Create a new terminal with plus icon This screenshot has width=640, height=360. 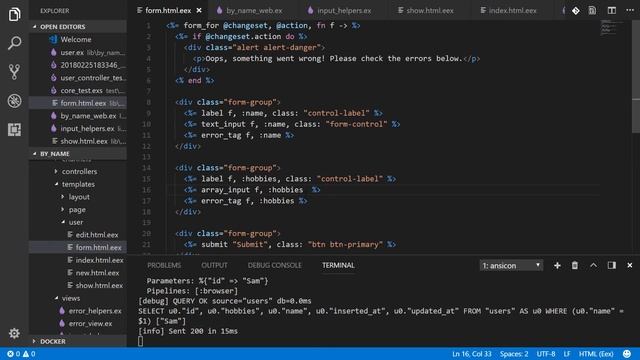(x=557, y=265)
